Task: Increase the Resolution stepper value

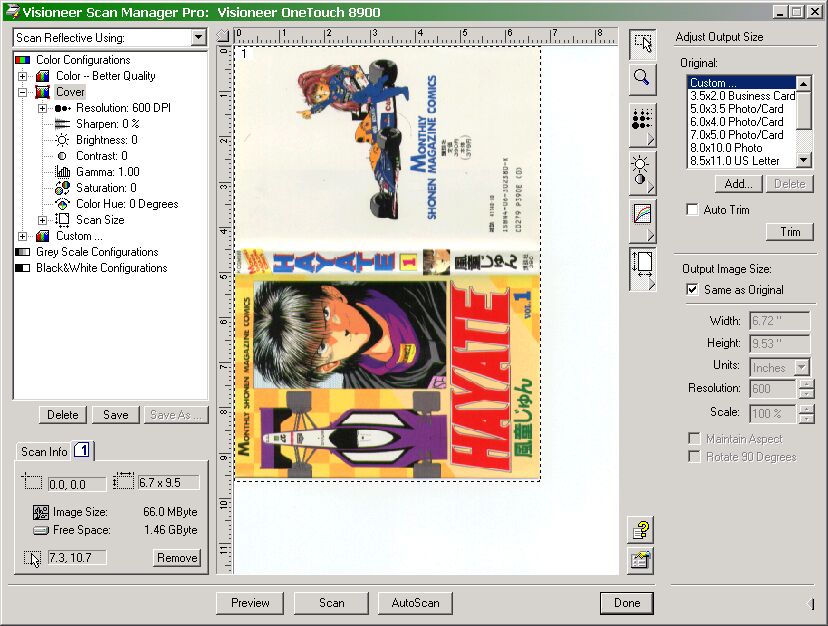Action: (x=806, y=384)
